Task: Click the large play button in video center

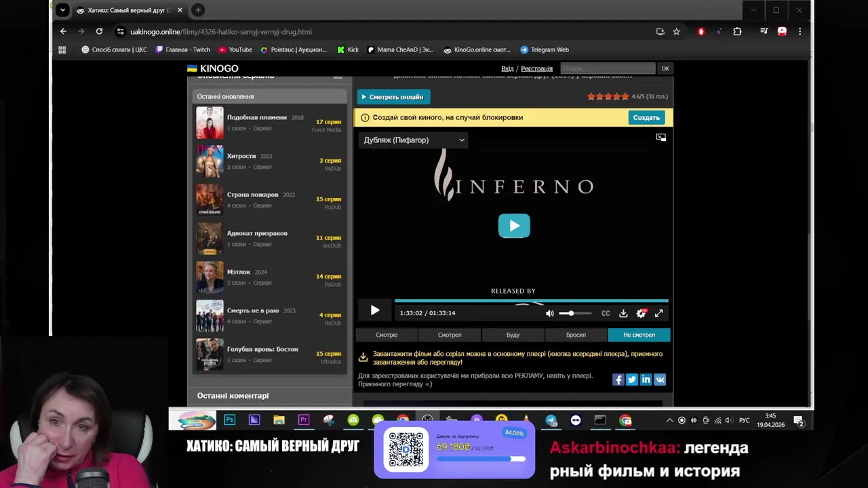Action: [x=514, y=226]
